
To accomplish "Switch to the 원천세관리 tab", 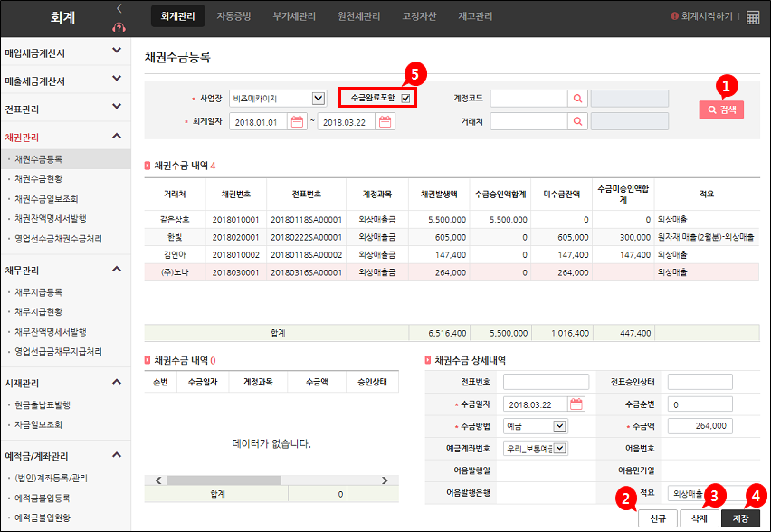I will [x=359, y=16].
